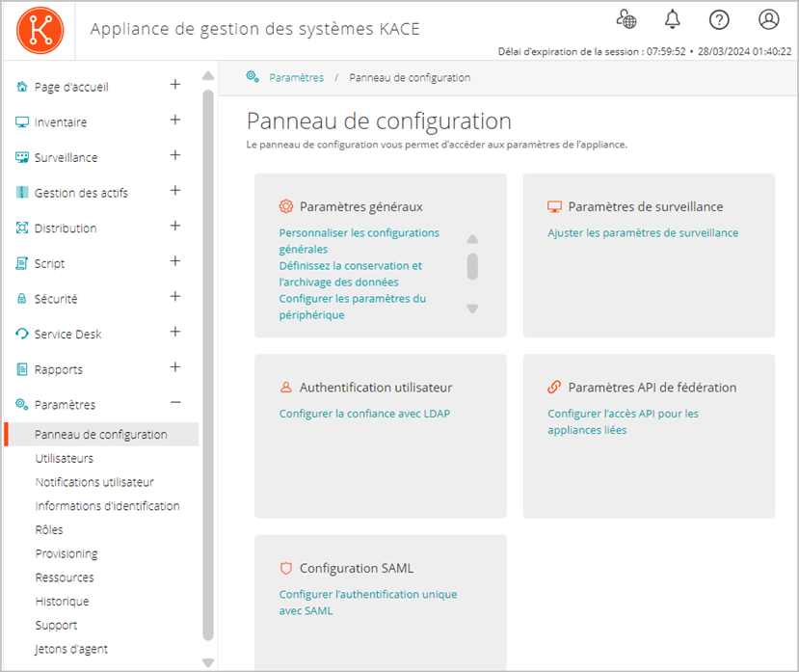Expand the Distribution section with plus
Viewport: 799px width, 672px height.
(x=175, y=227)
